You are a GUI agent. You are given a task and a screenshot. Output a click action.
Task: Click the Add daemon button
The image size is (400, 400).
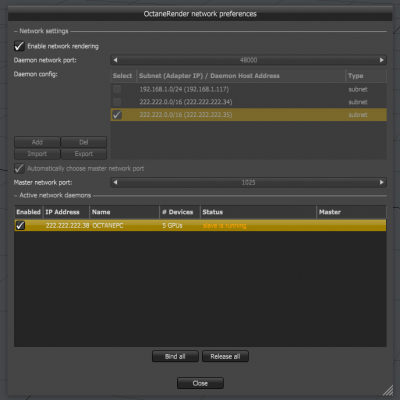(37, 142)
